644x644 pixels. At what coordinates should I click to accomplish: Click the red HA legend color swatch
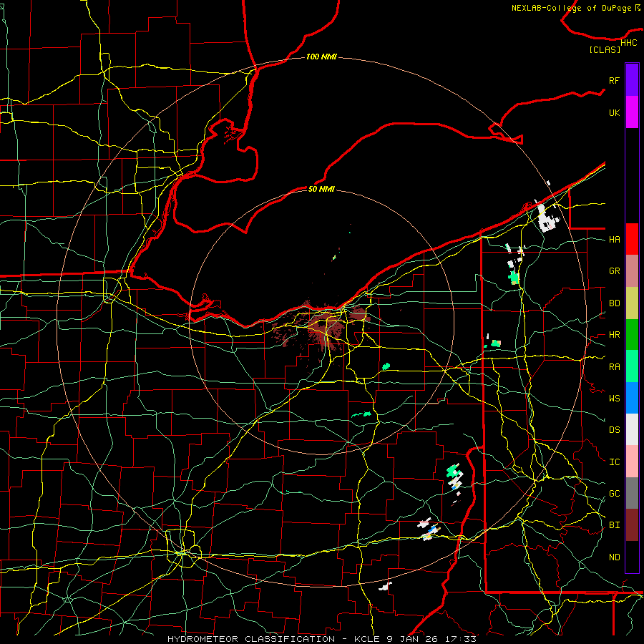(x=632, y=239)
